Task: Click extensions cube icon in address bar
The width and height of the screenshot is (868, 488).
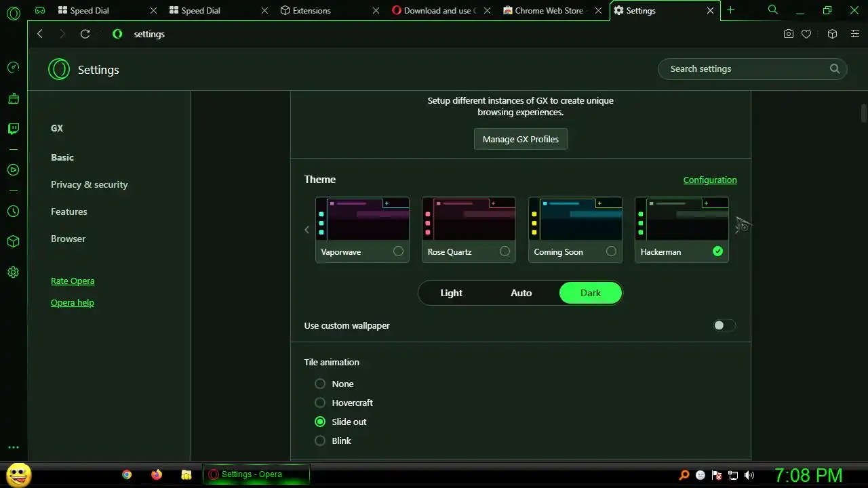Action: tap(832, 34)
